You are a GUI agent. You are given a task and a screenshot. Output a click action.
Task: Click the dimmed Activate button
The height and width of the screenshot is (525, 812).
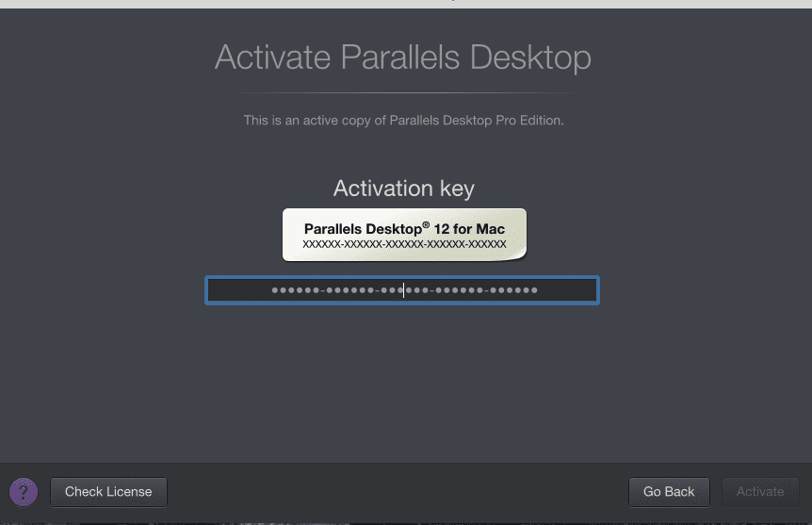[760, 492]
